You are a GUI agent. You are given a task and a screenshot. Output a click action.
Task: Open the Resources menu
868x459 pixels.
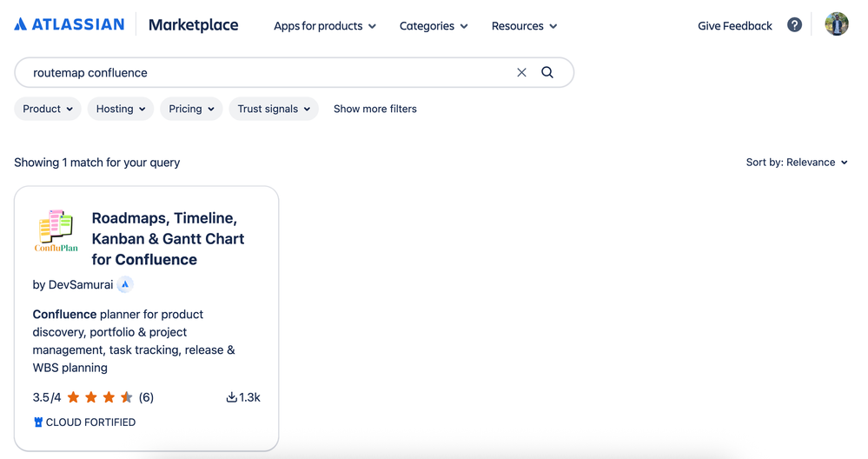[524, 26]
